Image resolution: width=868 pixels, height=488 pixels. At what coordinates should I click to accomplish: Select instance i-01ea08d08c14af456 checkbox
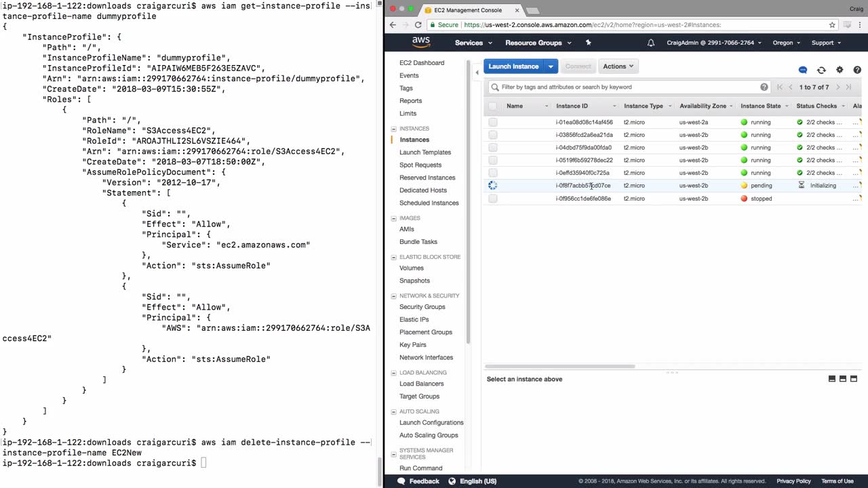pyautogui.click(x=493, y=123)
